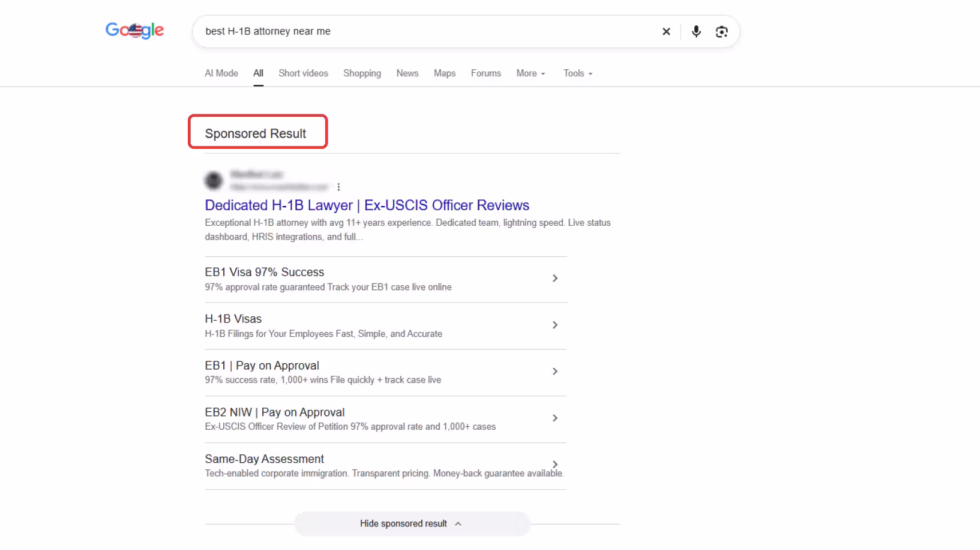Open EB1 | Pay on Approval sitelink
This screenshot has height=550, width=980.
[x=262, y=366]
